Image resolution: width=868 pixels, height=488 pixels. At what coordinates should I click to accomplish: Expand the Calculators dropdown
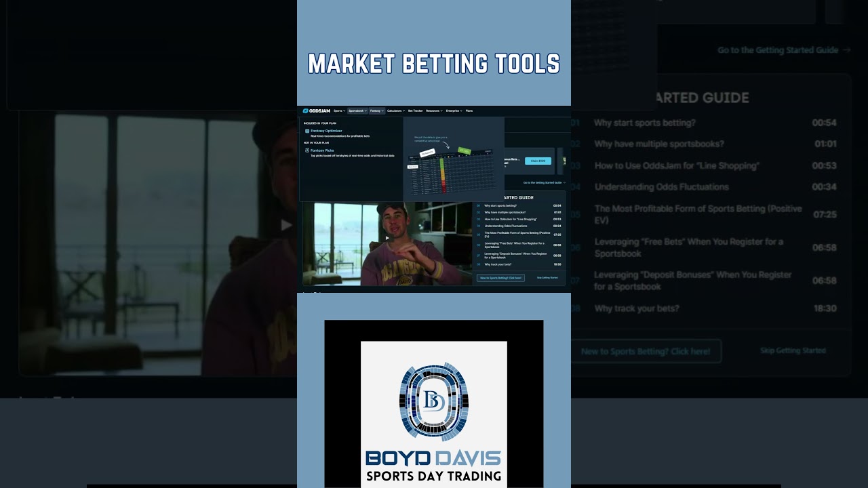[x=396, y=110]
